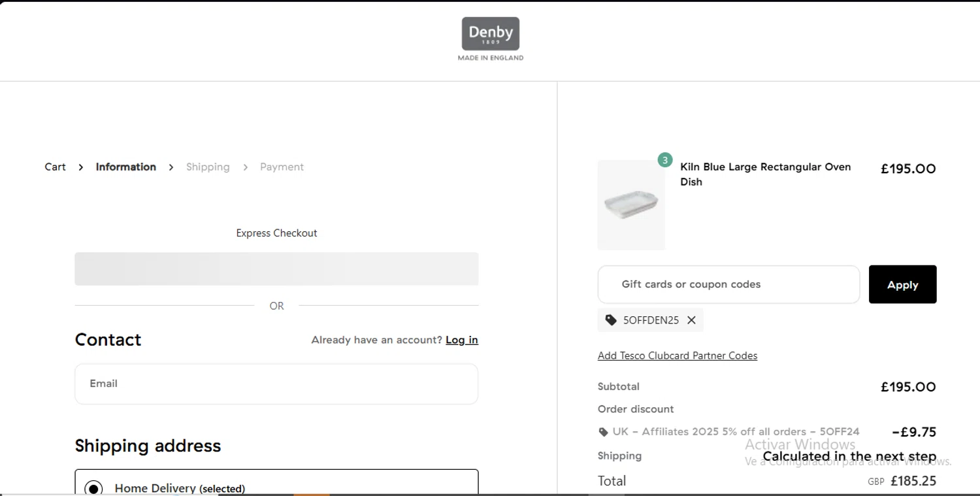
Task: Click the Contact heading
Action: coord(108,340)
